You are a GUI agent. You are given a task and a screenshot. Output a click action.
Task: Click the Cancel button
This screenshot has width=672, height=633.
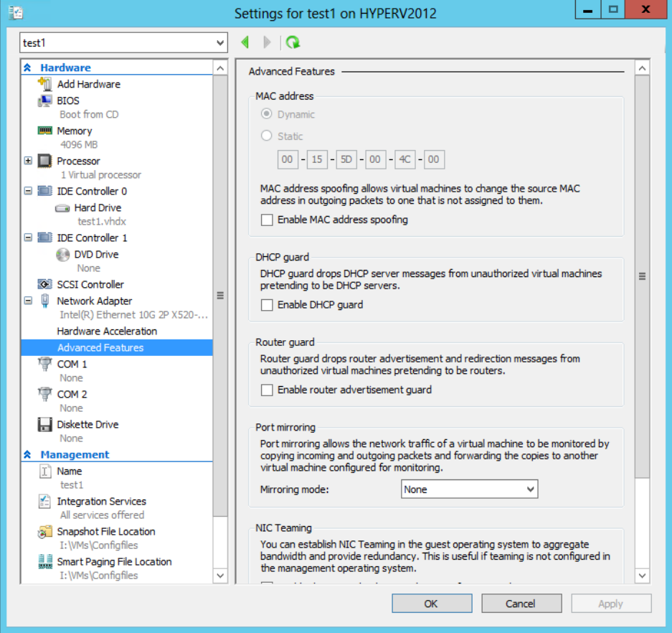(x=520, y=604)
